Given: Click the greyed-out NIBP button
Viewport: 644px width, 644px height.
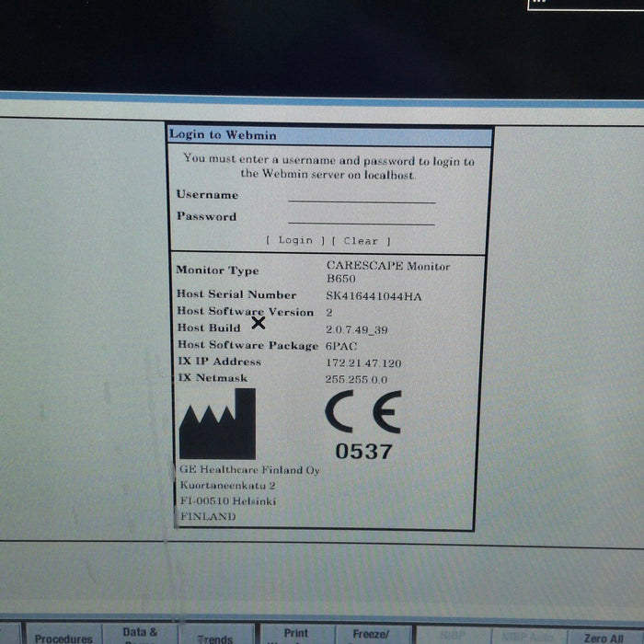Looking at the screenshot, I should click(453, 635).
